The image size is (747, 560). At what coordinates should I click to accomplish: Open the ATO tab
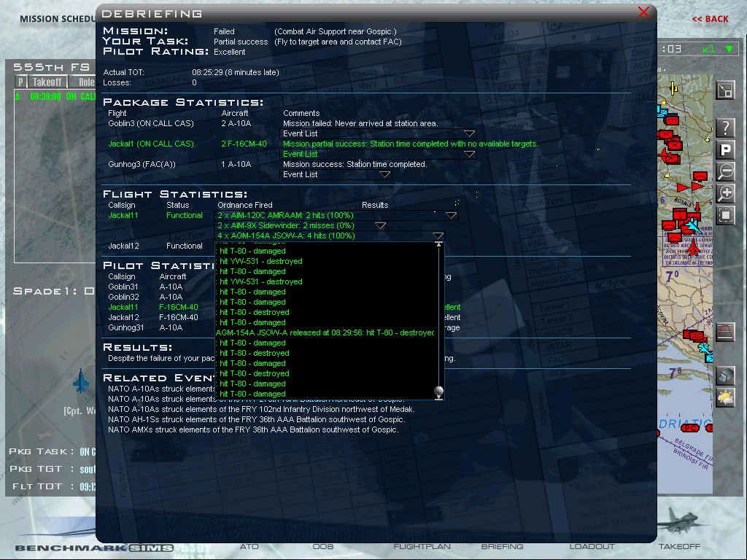click(249, 547)
